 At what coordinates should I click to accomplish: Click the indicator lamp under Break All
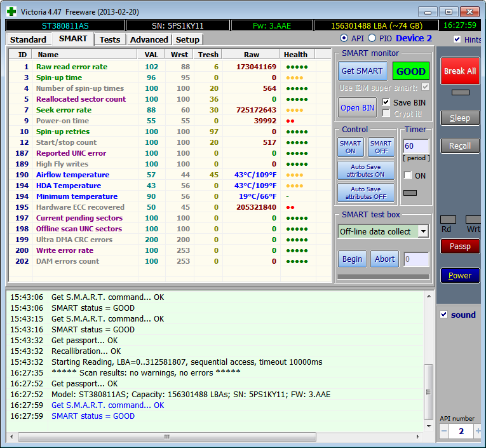click(461, 92)
